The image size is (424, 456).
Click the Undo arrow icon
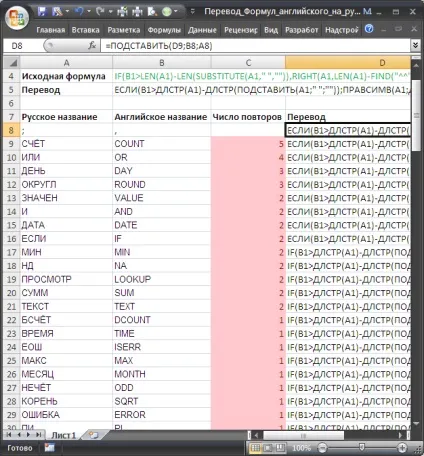(79, 12)
